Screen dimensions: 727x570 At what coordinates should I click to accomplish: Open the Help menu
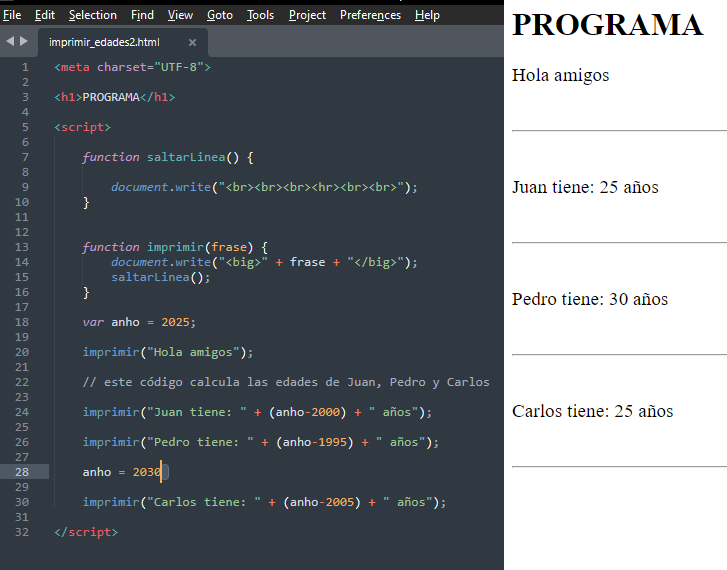click(x=427, y=15)
